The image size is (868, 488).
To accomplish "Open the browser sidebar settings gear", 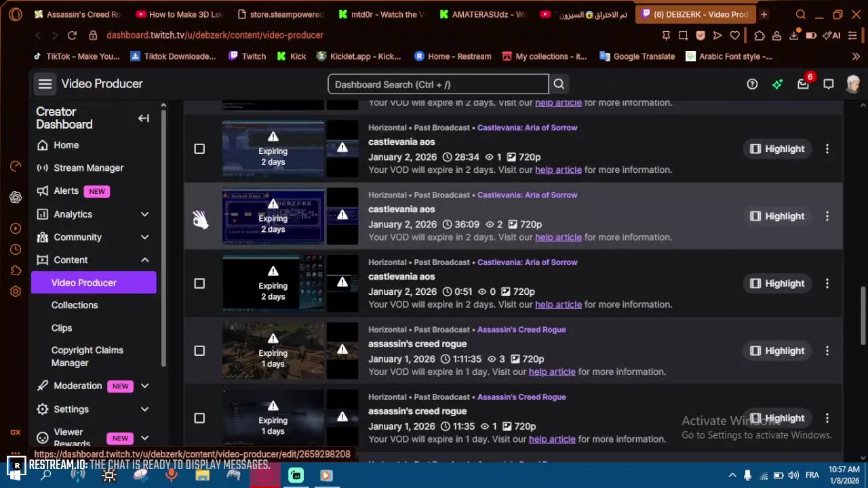I will [x=16, y=291].
